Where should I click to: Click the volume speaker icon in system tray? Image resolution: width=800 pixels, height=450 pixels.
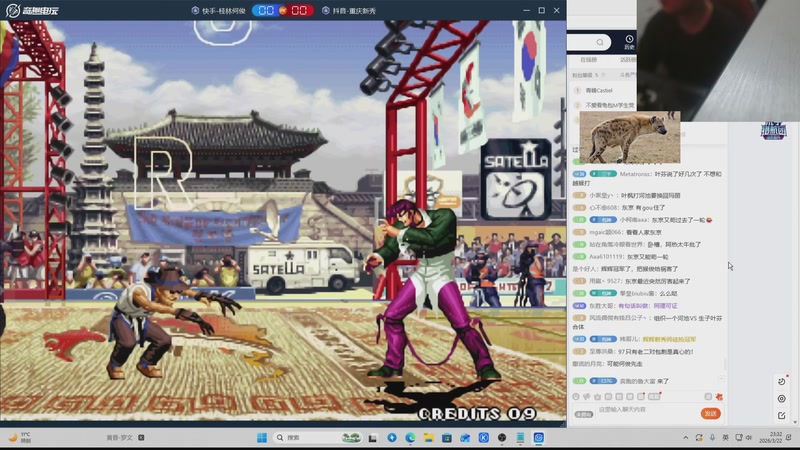(748, 437)
